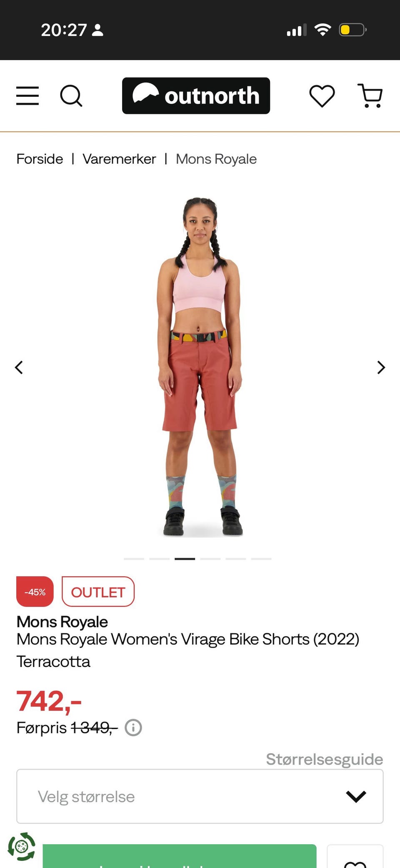Click the size dropdown chevron arrow
The height and width of the screenshot is (868, 400).
tap(356, 797)
